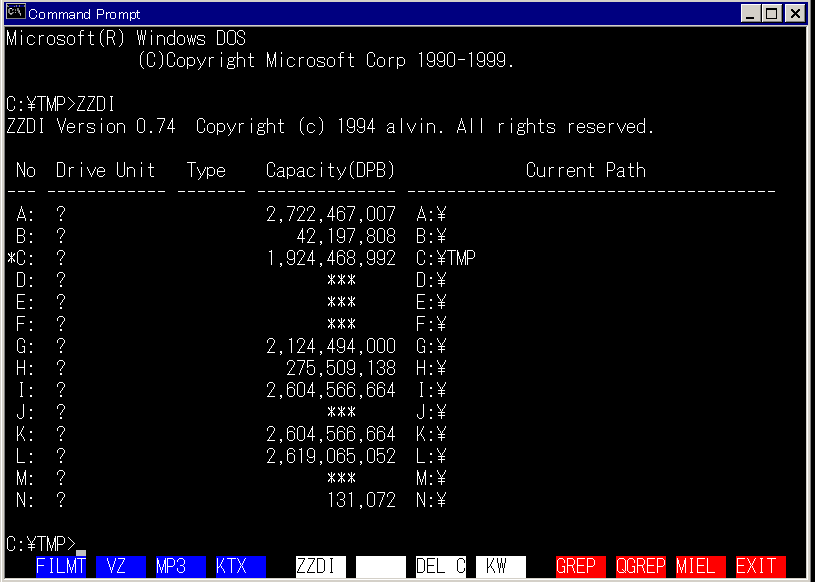Choose the KW function key label
815x582 pixels.
(x=500, y=566)
